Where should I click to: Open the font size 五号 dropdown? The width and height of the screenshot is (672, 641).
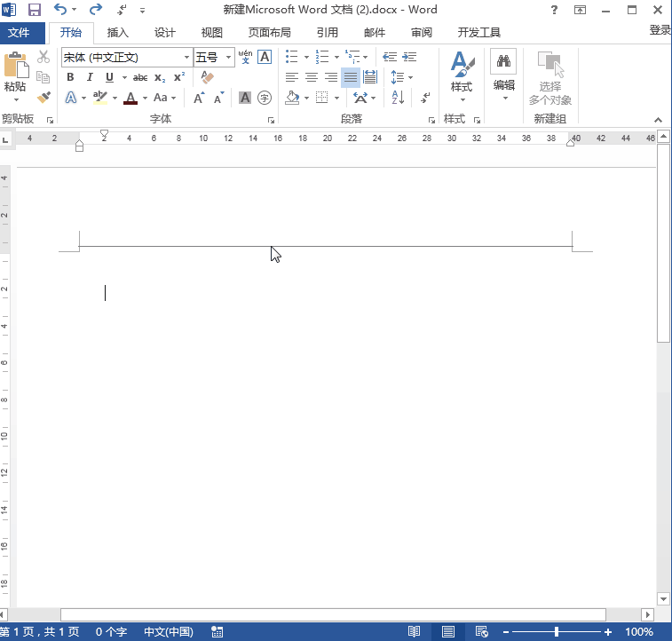(x=214, y=57)
